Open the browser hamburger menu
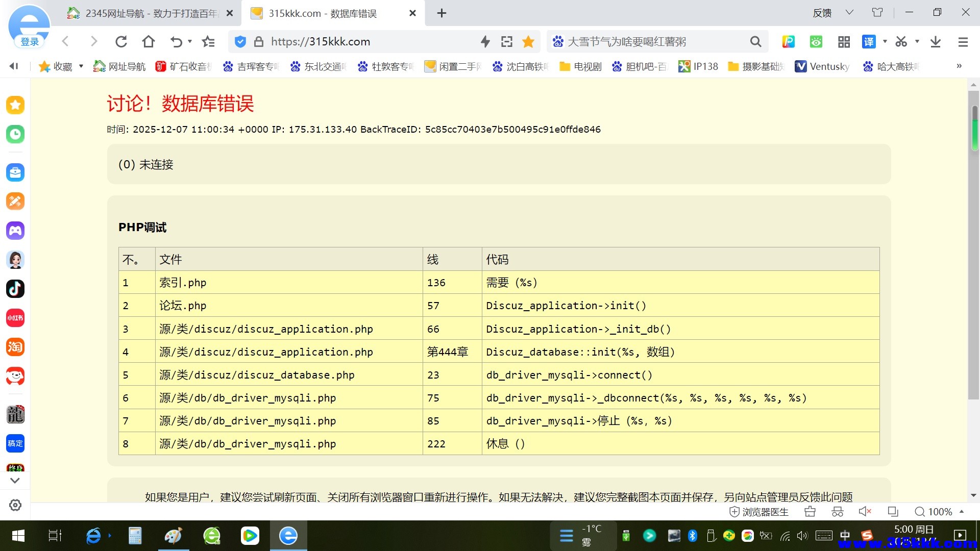The width and height of the screenshot is (980, 551). click(963, 42)
